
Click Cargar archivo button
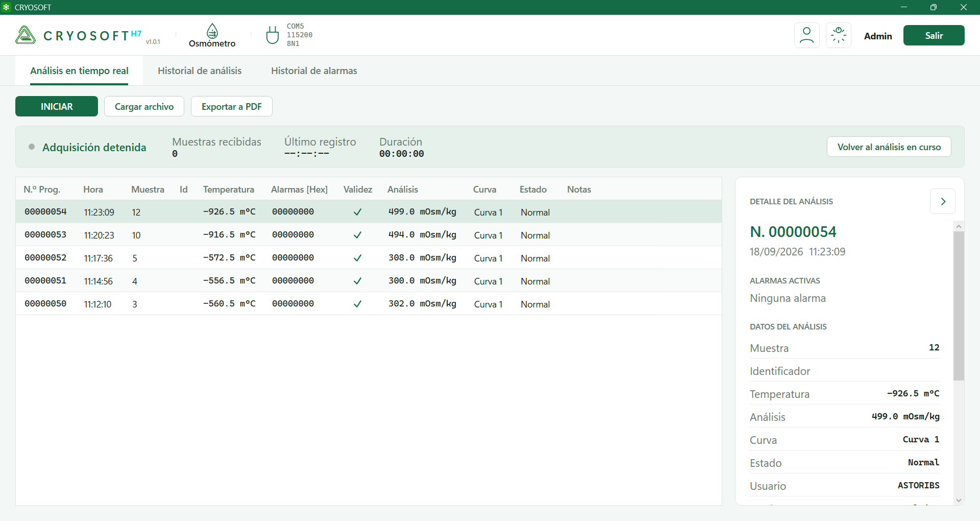coord(144,106)
